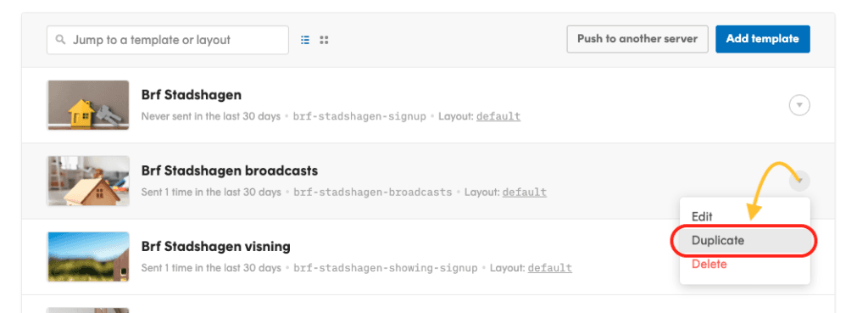Click the wooden house model thumbnail
This screenshot has width=868, height=313.
coord(88,182)
